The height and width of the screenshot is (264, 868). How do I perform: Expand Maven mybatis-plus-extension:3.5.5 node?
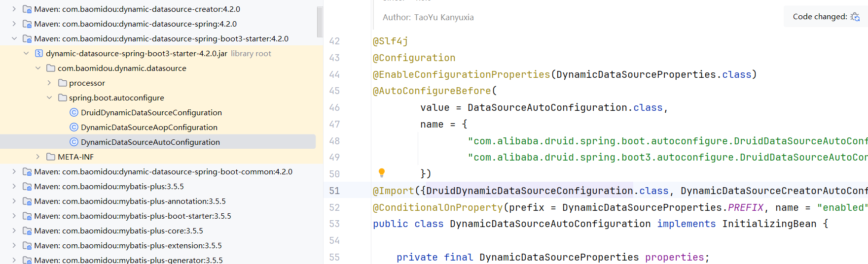click(x=14, y=245)
